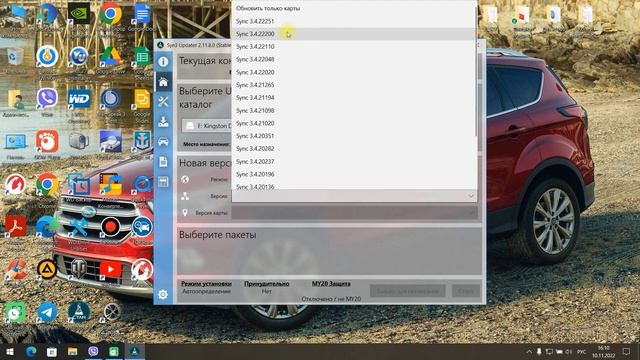Open the F: Kingston USB drive dropdown
Viewport: 640px width, 360px height.
coord(207,126)
